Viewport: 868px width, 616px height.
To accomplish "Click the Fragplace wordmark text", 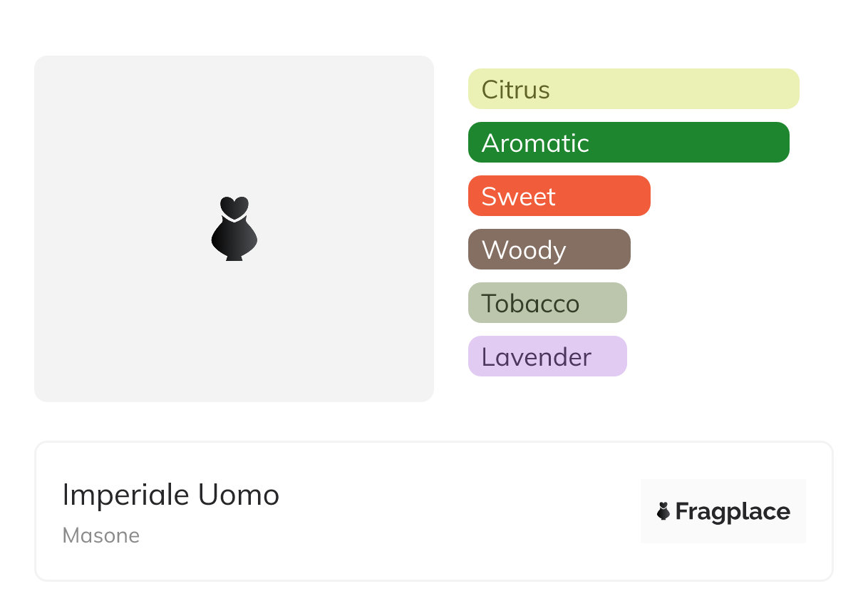I will tap(733, 512).
